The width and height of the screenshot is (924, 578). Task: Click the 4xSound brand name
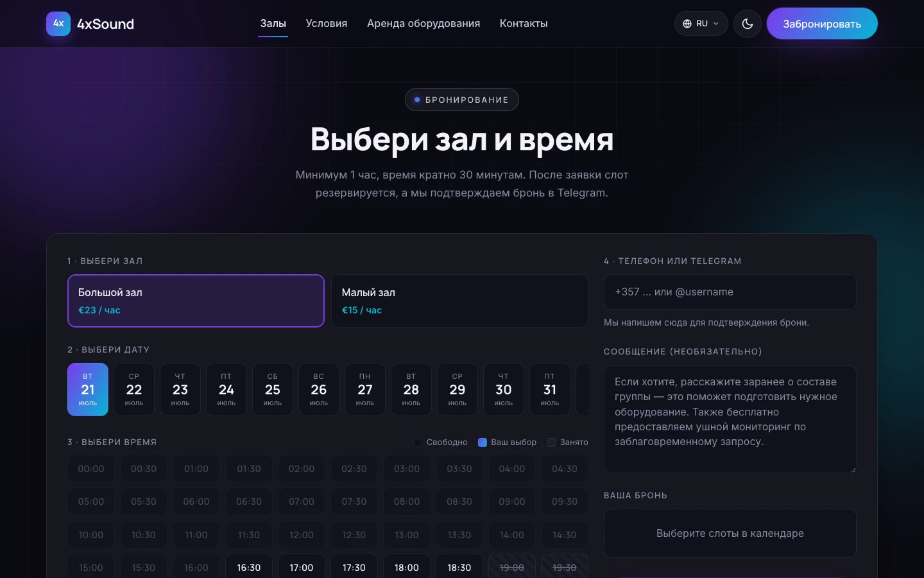tap(105, 24)
